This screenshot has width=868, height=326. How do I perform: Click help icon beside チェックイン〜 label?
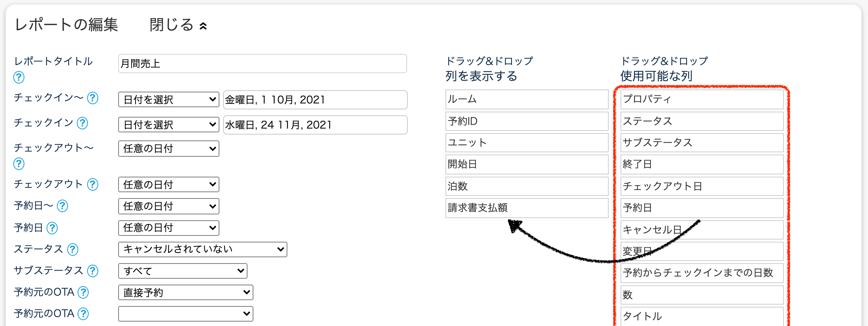point(92,98)
